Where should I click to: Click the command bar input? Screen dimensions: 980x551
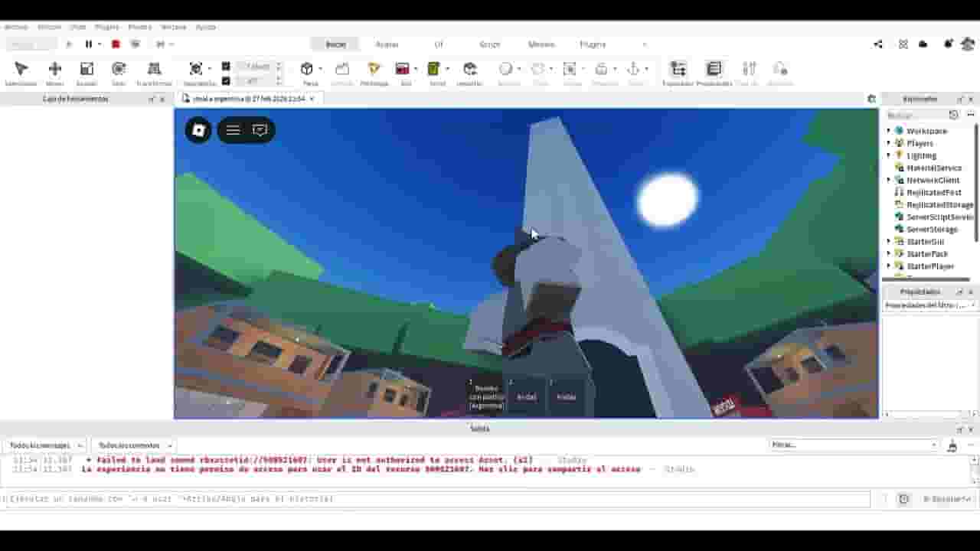pos(436,499)
